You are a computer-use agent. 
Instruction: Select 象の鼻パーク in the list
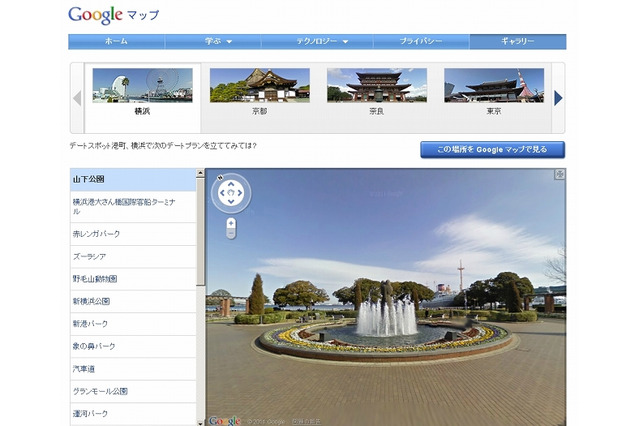pyautogui.click(x=133, y=346)
